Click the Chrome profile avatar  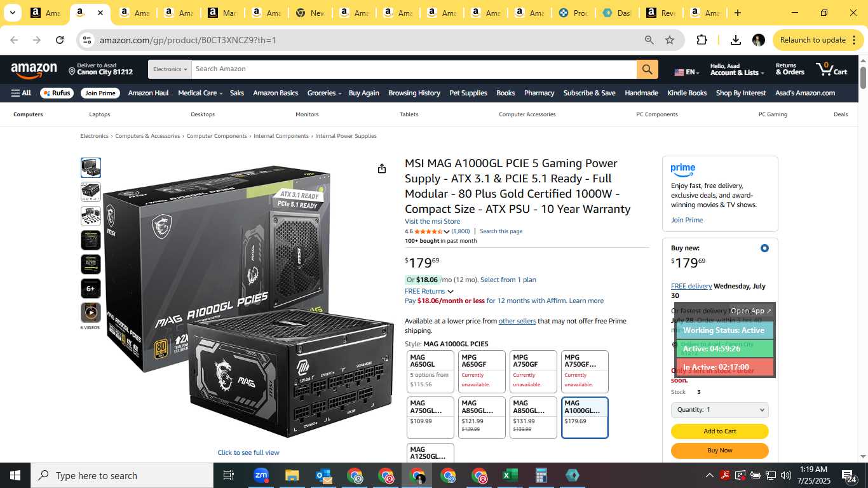pyautogui.click(x=758, y=40)
